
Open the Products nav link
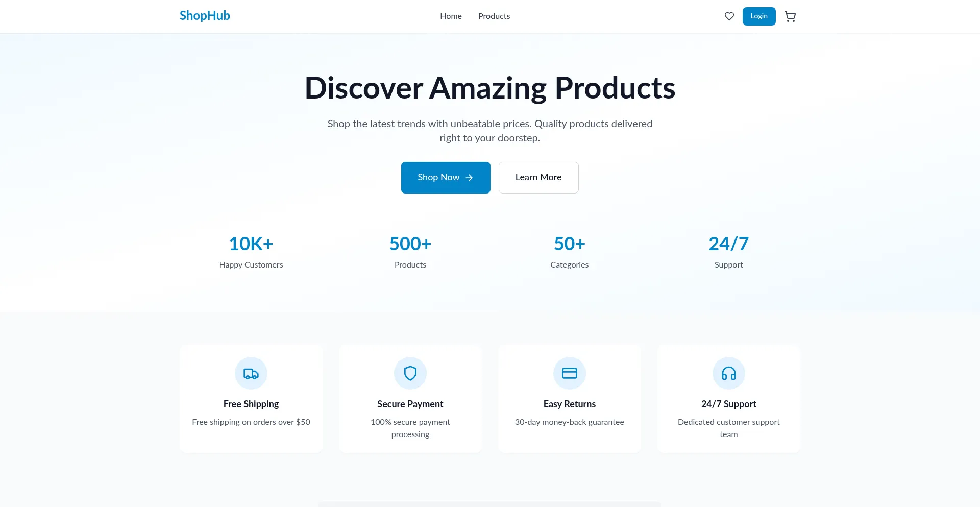click(494, 16)
